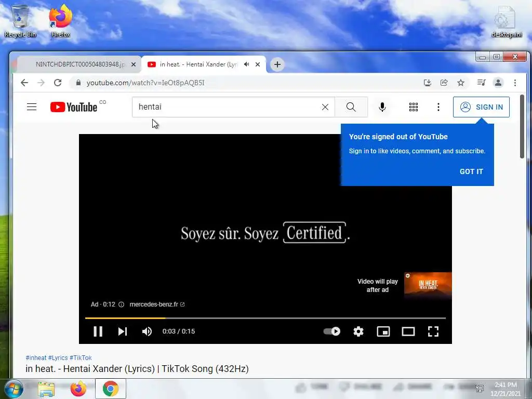
Task: Open File Explorer from taskbar
Action: click(46, 389)
